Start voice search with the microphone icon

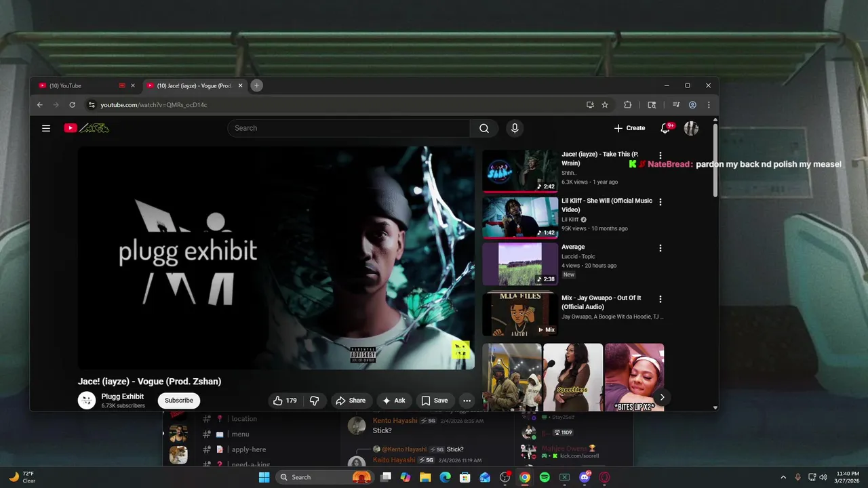(515, 128)
